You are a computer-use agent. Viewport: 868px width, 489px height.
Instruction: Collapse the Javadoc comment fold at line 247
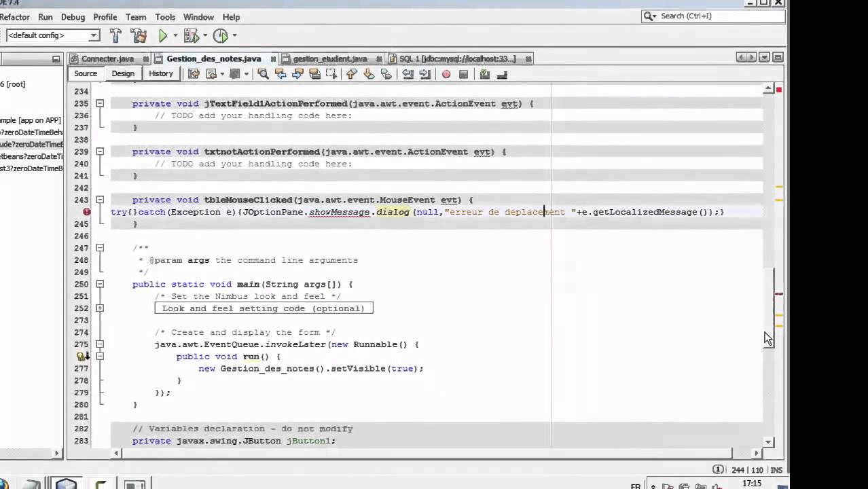click(x=100, y=248)
